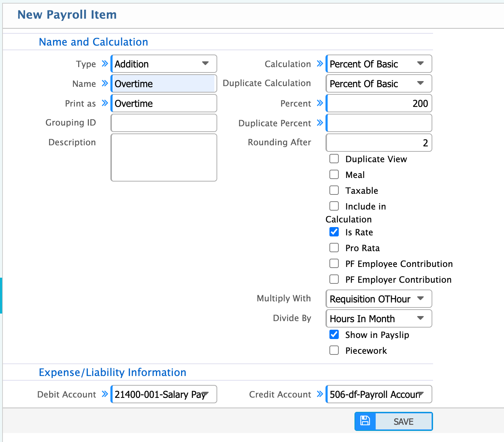
Task: Click the Description text area
Action: coord(163,157)
